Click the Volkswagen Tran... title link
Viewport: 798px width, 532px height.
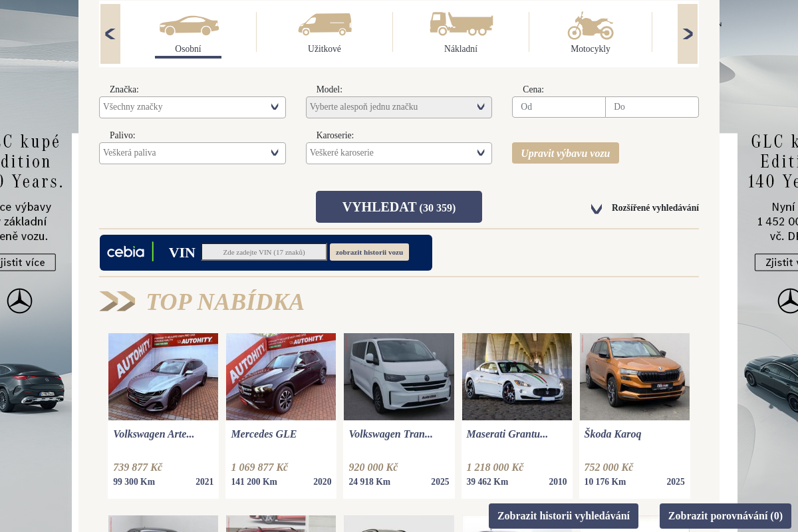[390, 434]
